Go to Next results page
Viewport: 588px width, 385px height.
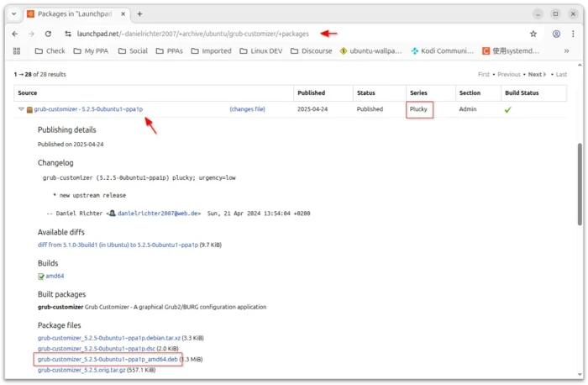(x=537, y=74)
